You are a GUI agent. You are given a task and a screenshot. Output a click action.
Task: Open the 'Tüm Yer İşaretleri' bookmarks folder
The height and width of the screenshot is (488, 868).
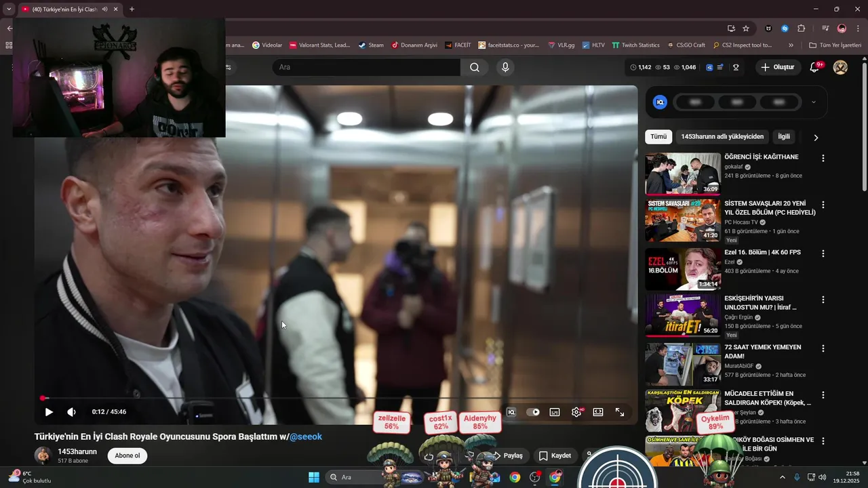(835, 45)
